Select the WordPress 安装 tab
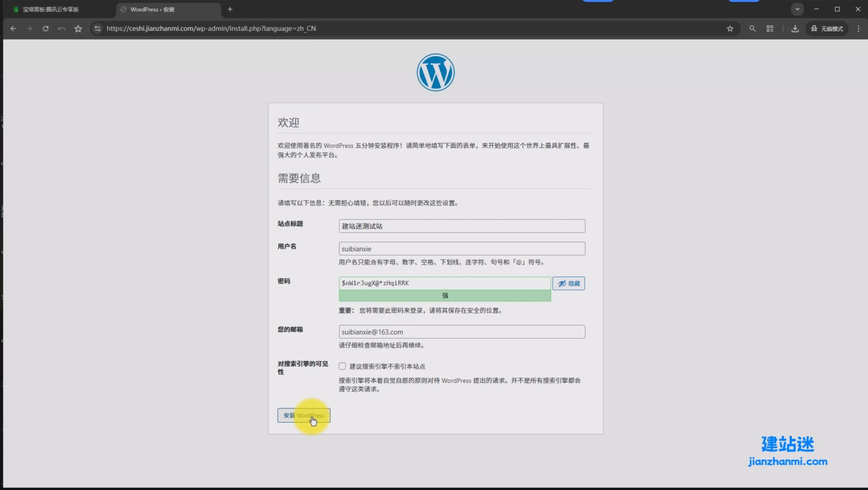Image resolution: width=868 pixels, height=490 pixels. pos(153,9)
